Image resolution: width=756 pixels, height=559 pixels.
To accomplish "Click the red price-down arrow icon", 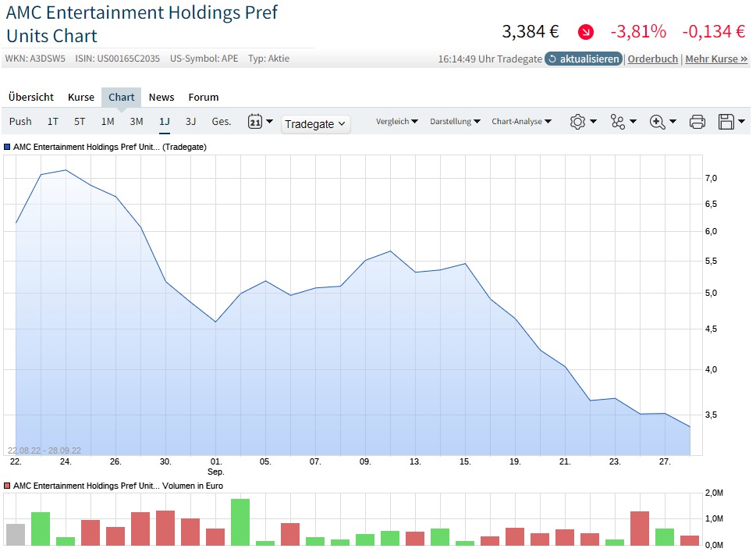I will pos(586,32).
